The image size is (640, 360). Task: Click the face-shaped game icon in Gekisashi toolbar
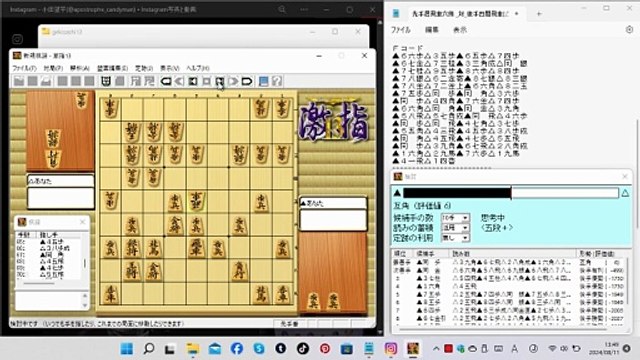(x=106, y=81)
